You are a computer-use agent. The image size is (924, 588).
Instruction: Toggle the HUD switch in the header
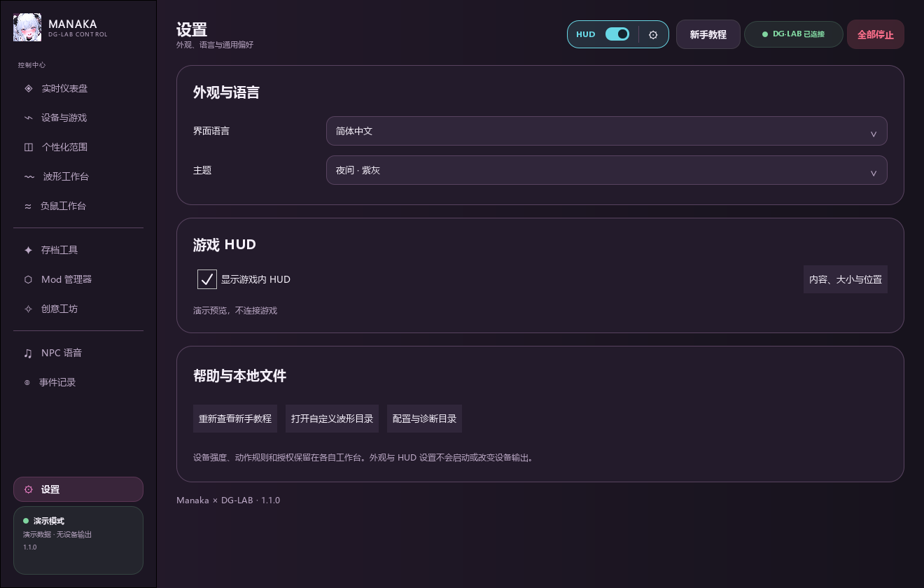(x=617, y=34)
